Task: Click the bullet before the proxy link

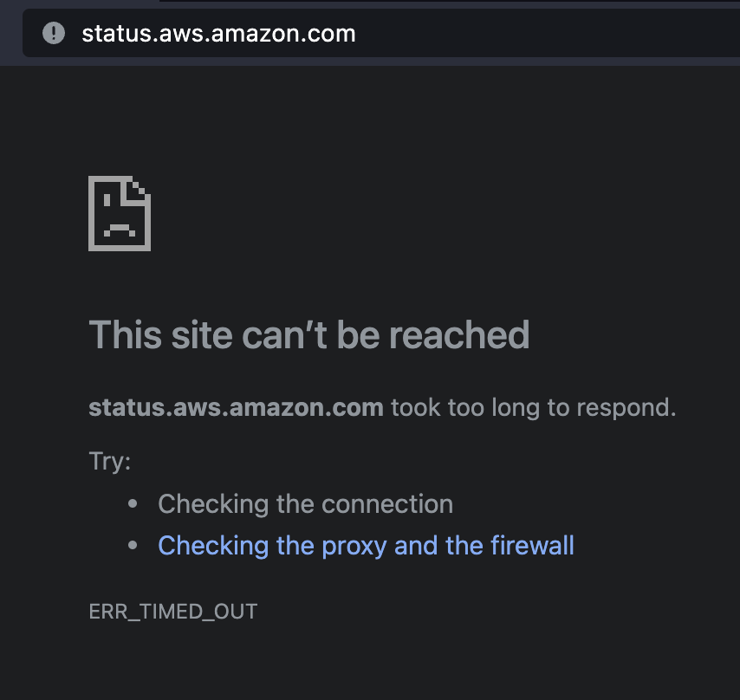Action: 133,546
